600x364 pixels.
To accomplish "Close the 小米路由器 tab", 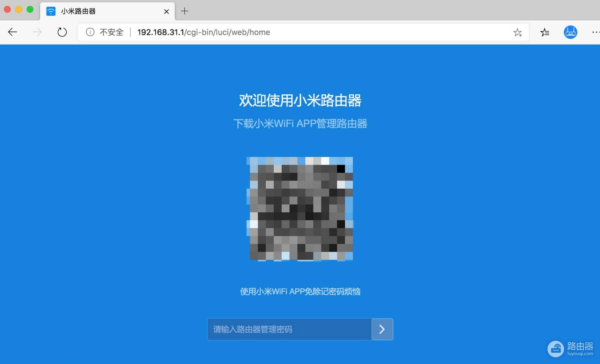I will (166, 11).
